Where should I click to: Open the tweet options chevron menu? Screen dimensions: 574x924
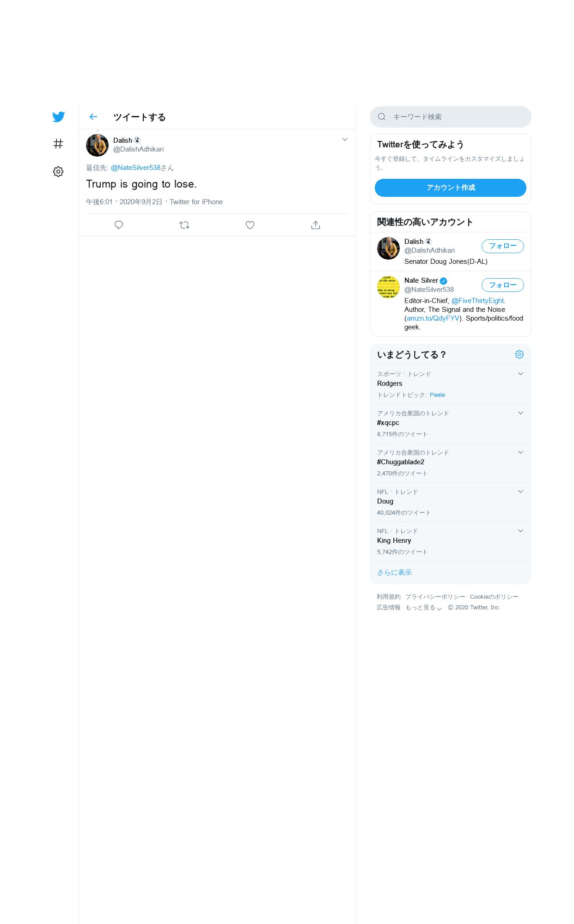(x=345, y=140)
